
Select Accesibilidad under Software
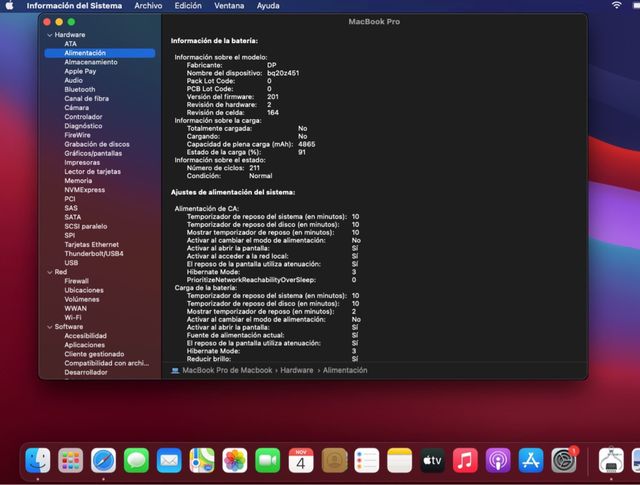pyautogui.click(x=85, y=336)
